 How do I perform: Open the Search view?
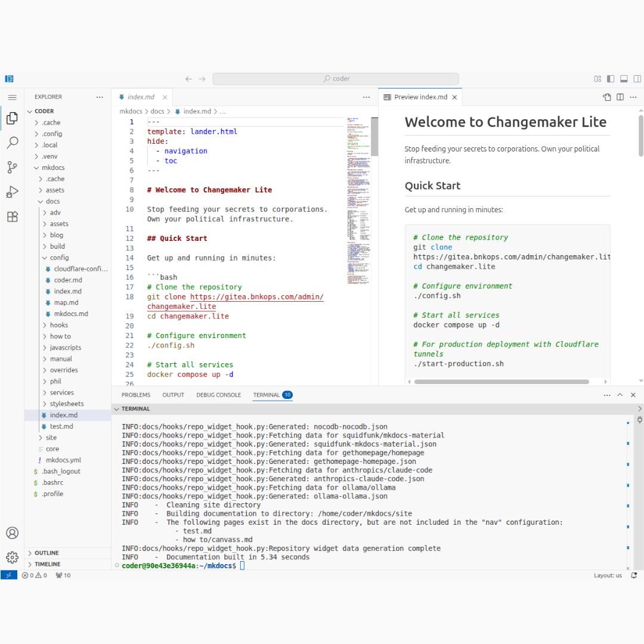click(12, 143)
